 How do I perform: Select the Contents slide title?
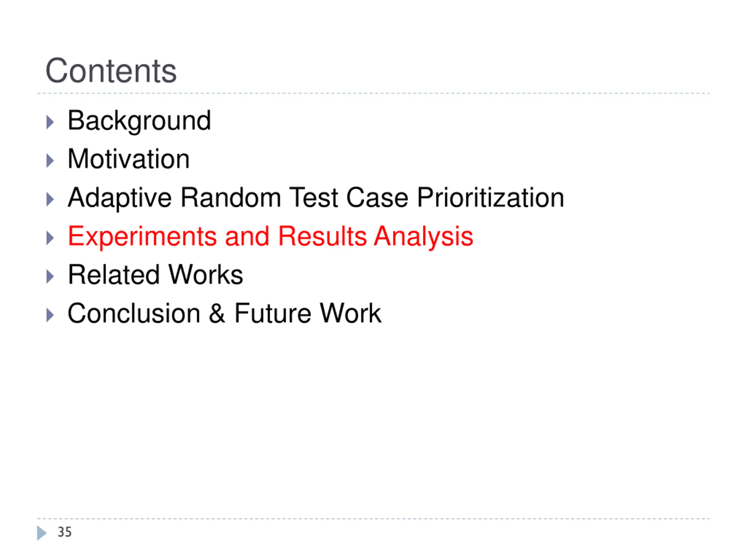111,71
